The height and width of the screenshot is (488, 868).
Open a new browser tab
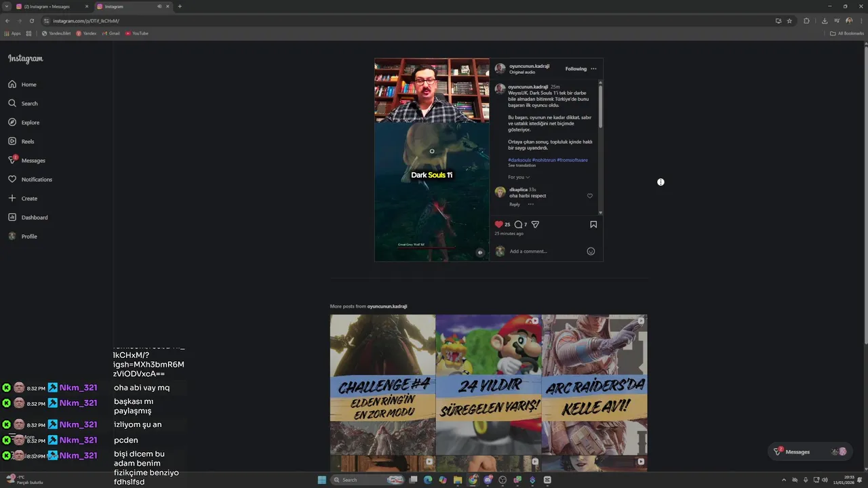tap(180, 6)
